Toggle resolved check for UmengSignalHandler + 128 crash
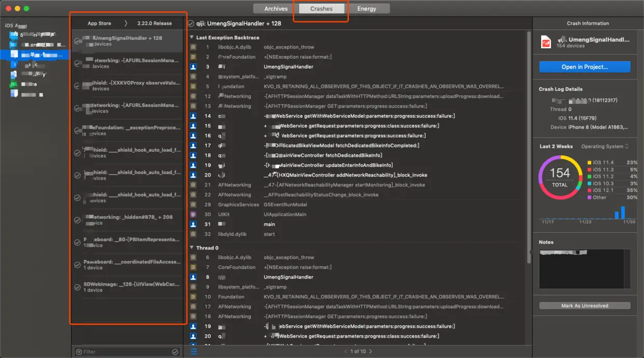This screenshot has width=644, height=358. coord(77,41)
